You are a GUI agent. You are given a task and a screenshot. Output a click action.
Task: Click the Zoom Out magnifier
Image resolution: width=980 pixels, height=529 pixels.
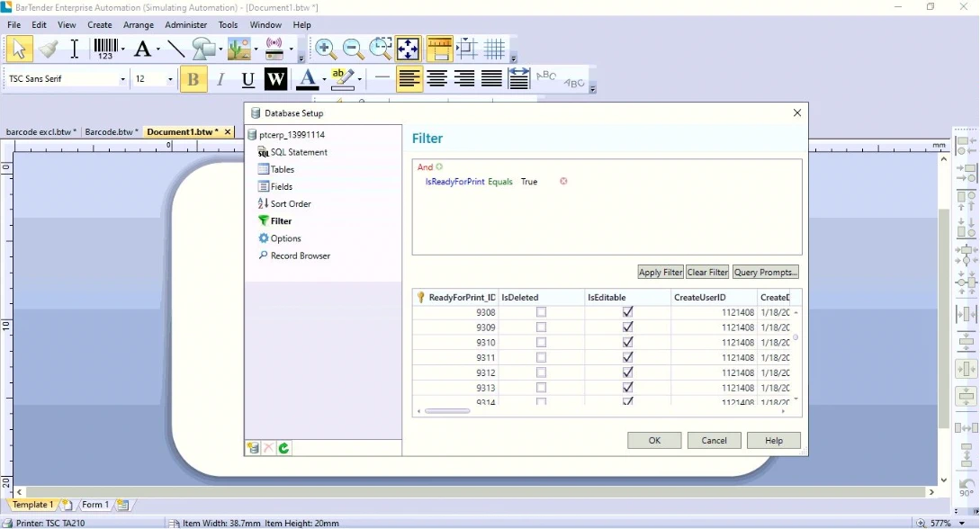353,49
